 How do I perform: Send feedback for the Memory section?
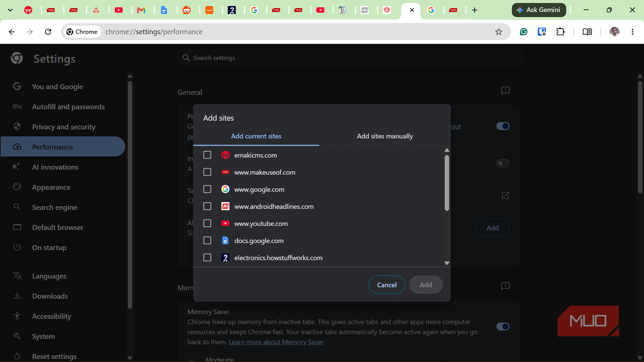(505, 286)
